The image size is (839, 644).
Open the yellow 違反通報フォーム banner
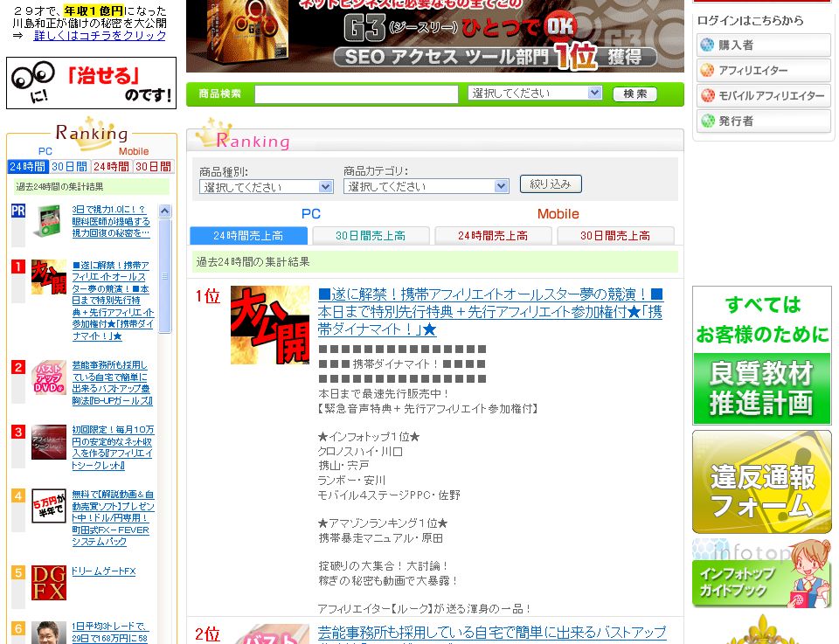[761, 482]
